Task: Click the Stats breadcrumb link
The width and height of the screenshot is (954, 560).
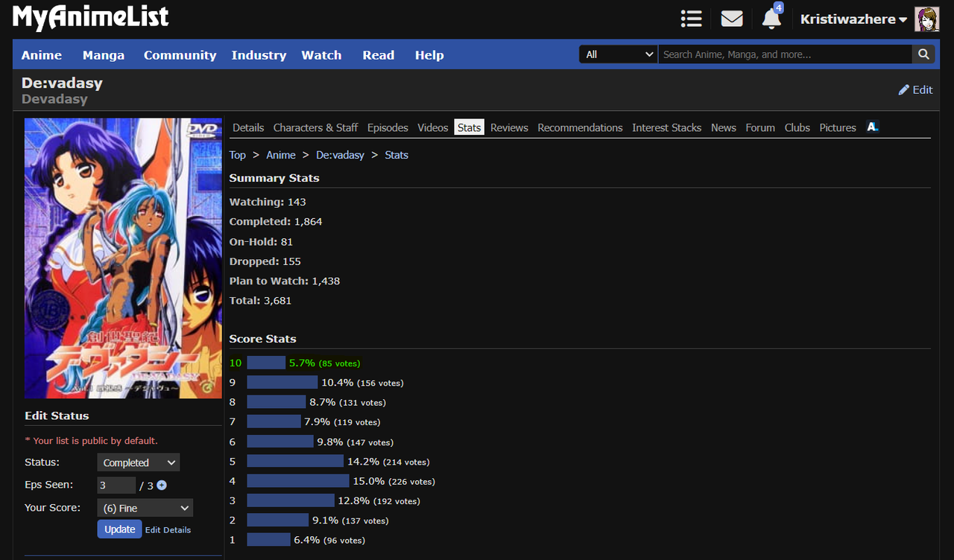Action: tap(397, 155)
